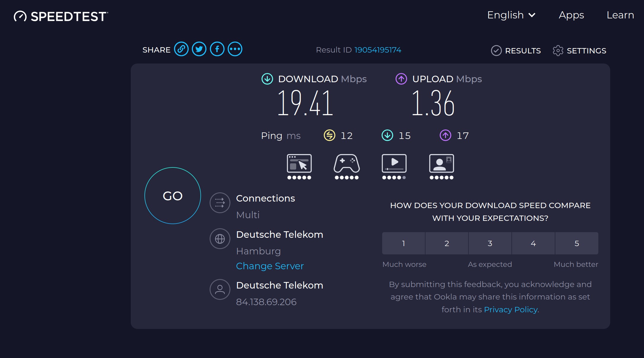Share result on Facebook
644x358 pixels.
point(217,49)
